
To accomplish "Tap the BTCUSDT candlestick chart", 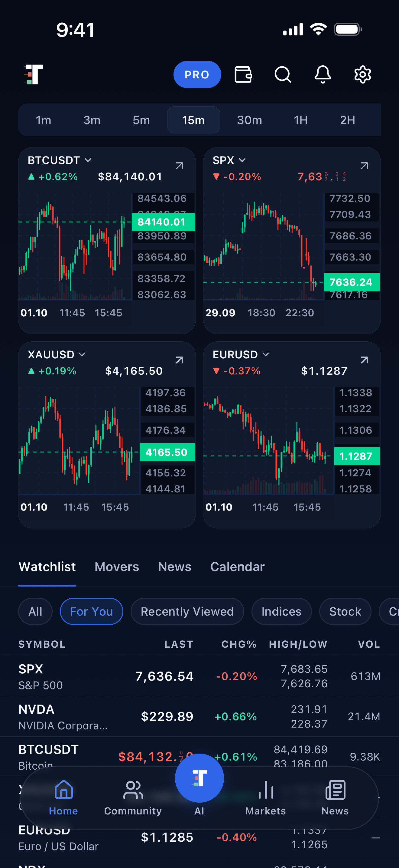I will (75, 246).
